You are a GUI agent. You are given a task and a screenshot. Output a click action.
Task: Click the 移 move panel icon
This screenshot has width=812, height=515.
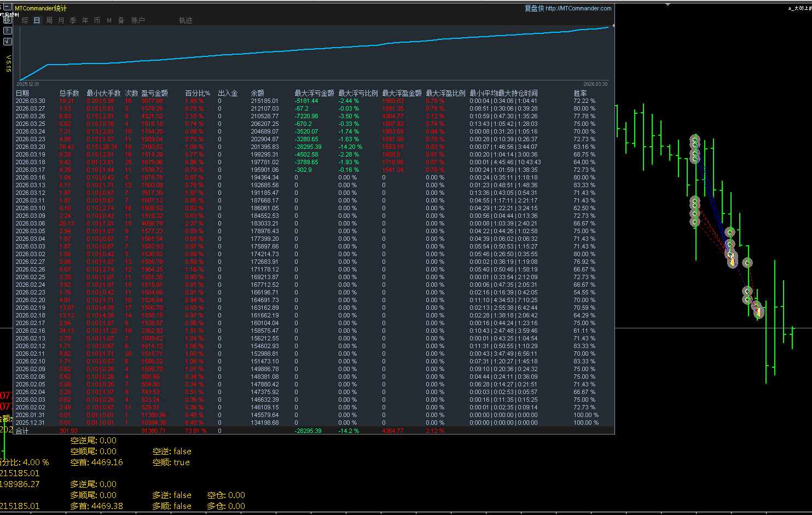(7, 19)
